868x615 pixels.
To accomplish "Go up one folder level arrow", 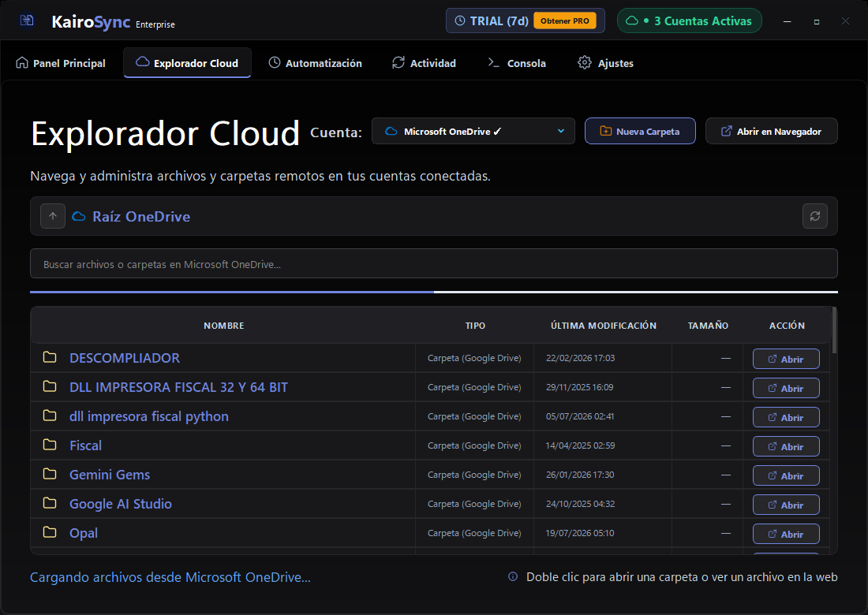I will tap(53, 216).
